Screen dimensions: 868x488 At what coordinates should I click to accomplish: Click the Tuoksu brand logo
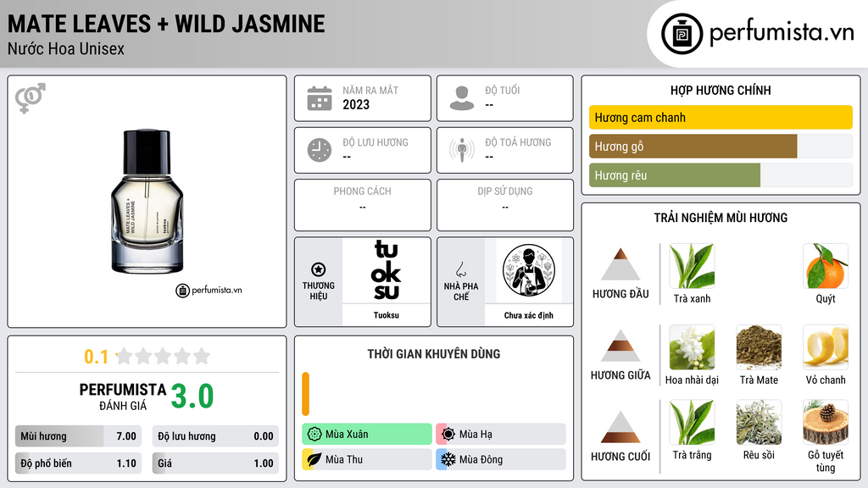tap(386, 270)
